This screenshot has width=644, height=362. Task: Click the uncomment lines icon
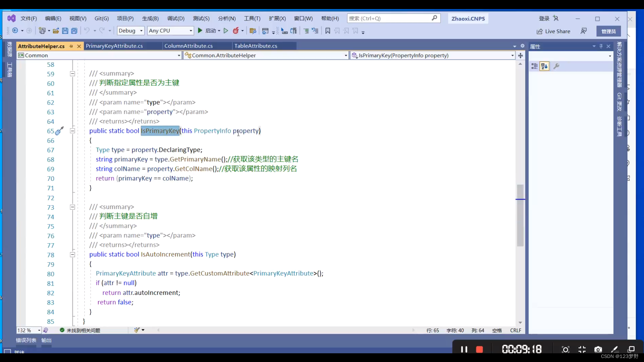pos(315,31)
